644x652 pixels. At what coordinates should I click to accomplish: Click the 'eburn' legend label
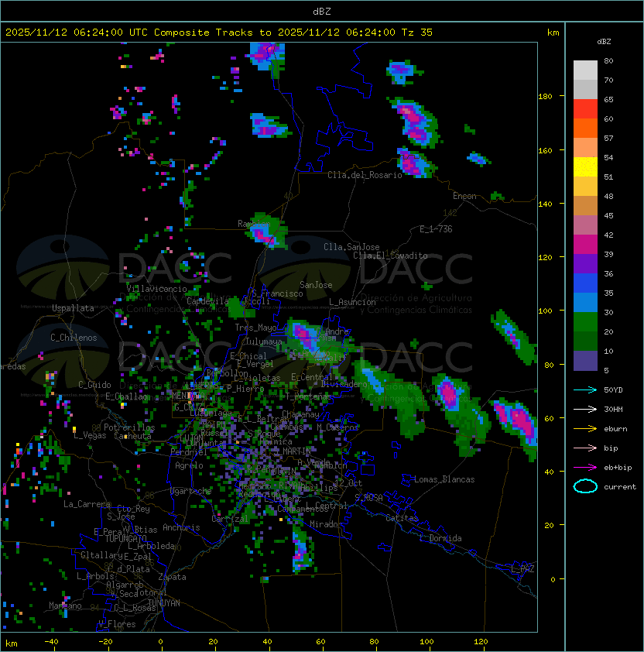tap(615, 429)
